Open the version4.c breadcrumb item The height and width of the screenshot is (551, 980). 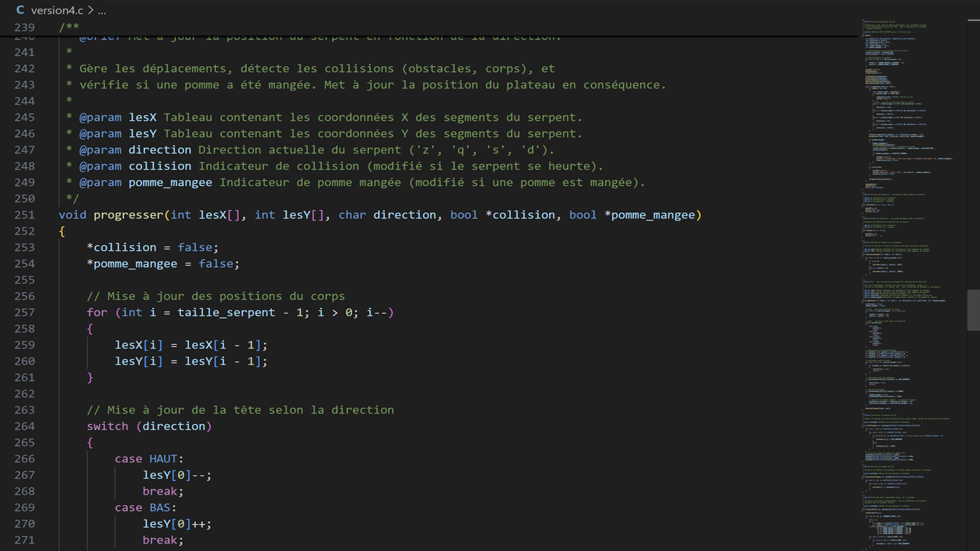[x=57, y=10]
